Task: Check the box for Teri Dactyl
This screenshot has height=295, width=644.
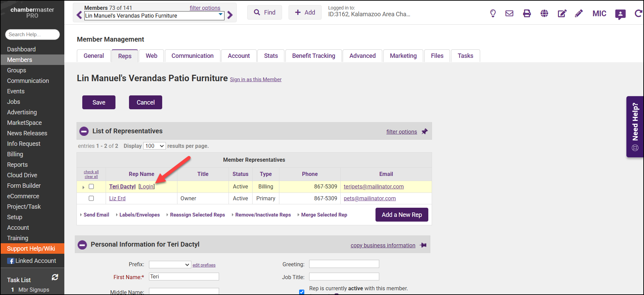Action: click(x=91, y=187)
